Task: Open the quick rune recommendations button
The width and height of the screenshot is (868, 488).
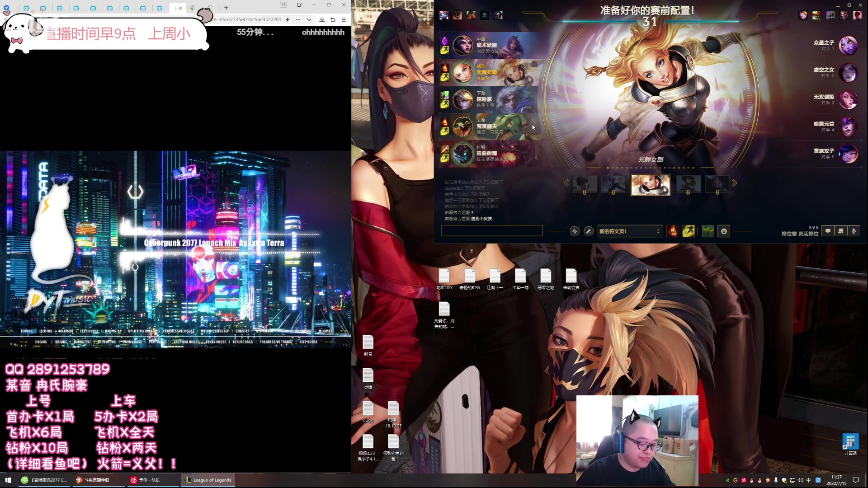Action: (575, 231)
